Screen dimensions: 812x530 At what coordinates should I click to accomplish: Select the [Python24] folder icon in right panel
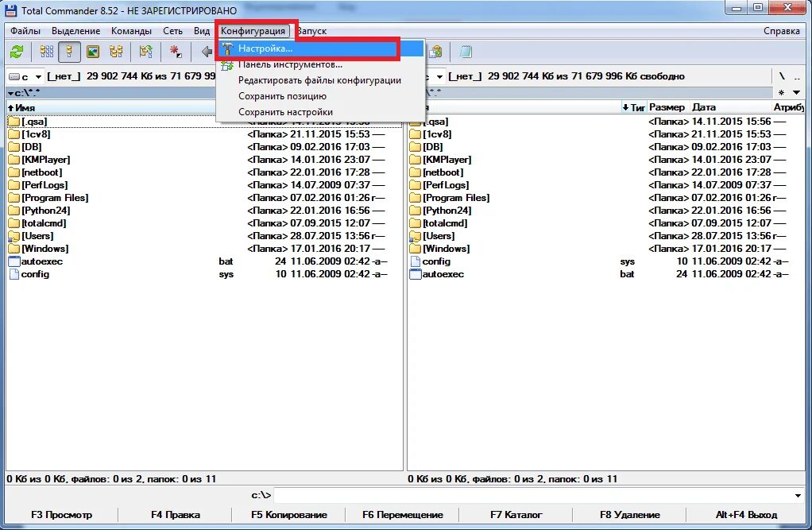coord(416,211)
